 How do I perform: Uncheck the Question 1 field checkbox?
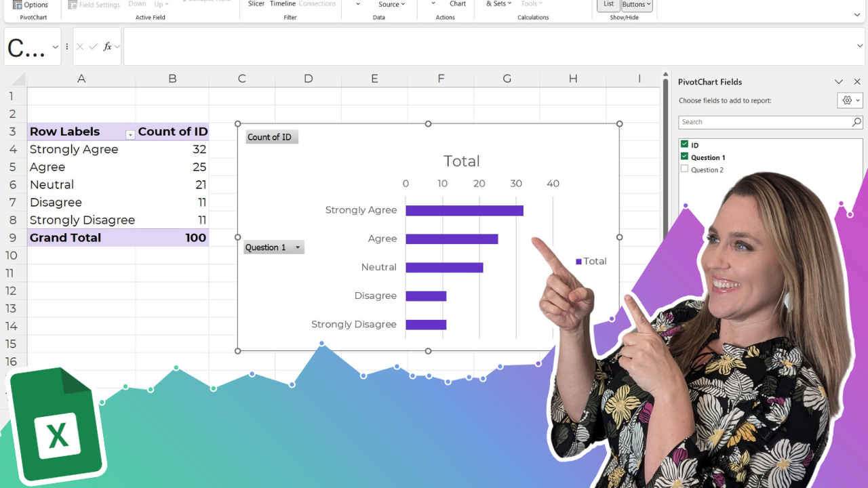[x=684, y=157]
